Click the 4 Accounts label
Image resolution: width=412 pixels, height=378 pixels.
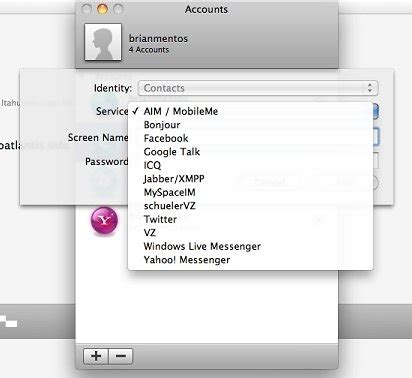149,50
